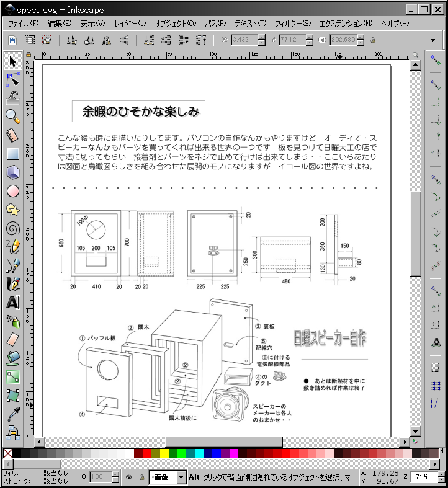Raise selection to top

201,40
